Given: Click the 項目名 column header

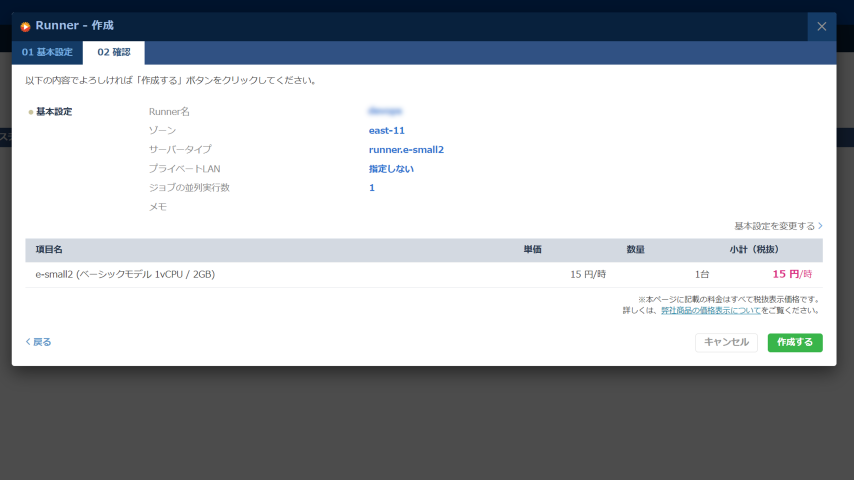Looking at the screenshot, I should (49, 249).
